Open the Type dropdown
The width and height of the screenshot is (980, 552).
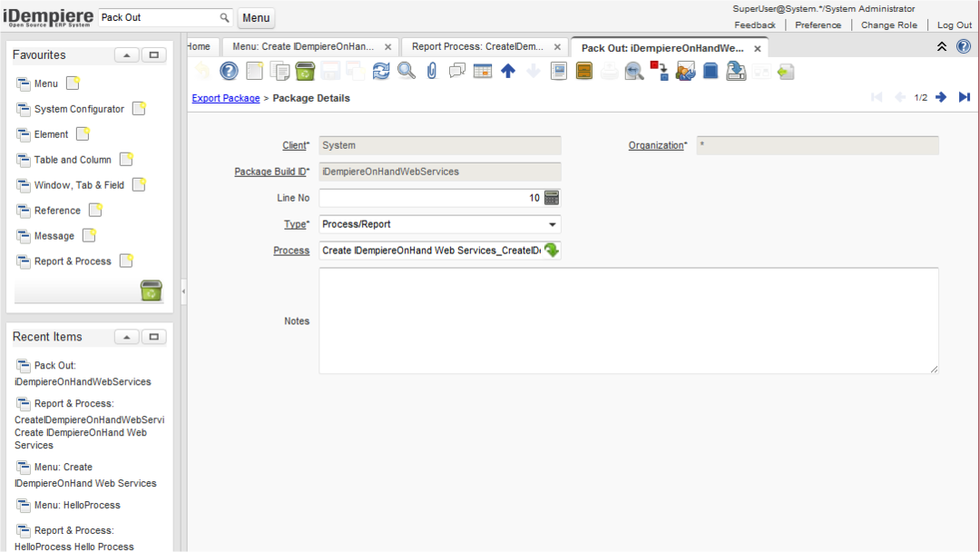tap(553, 224)
